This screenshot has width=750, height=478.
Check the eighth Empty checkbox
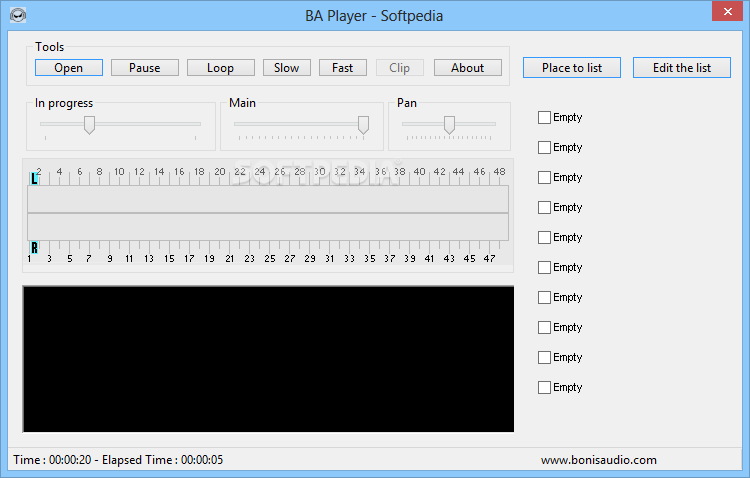[544, 327]
